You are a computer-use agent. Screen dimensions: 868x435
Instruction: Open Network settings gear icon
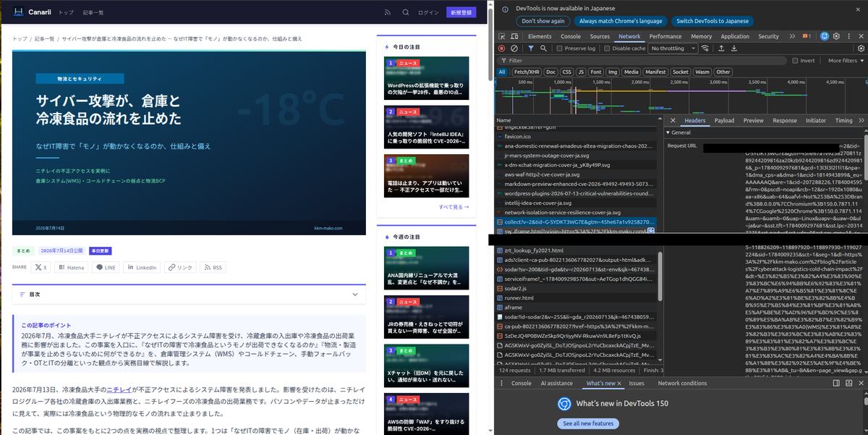click(x=859, y=48)
